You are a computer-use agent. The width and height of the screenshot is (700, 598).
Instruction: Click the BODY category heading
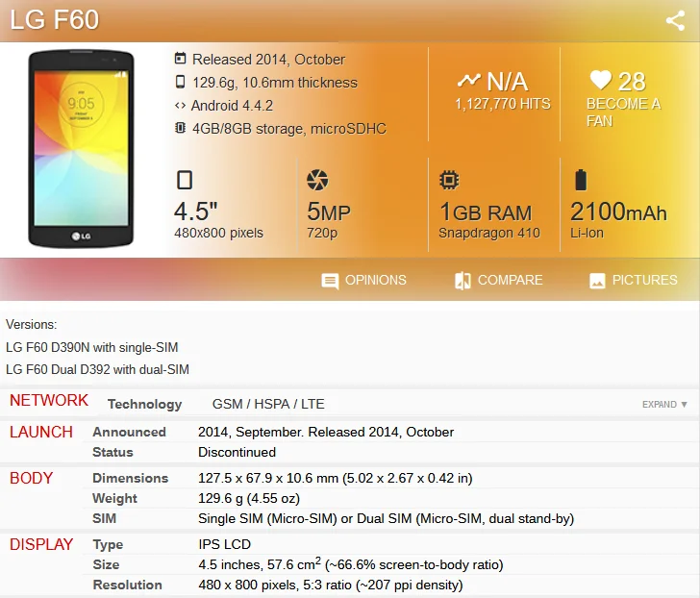(31, 478)
